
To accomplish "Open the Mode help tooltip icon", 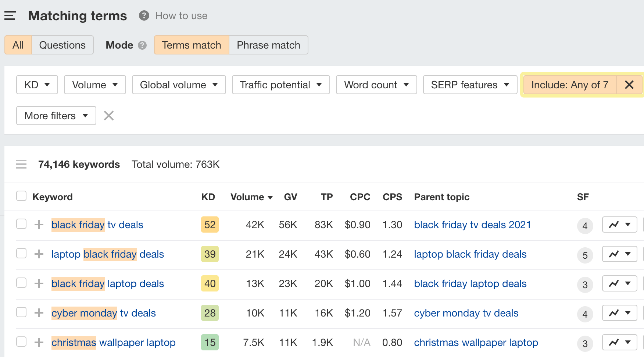I will click(142, 45).
